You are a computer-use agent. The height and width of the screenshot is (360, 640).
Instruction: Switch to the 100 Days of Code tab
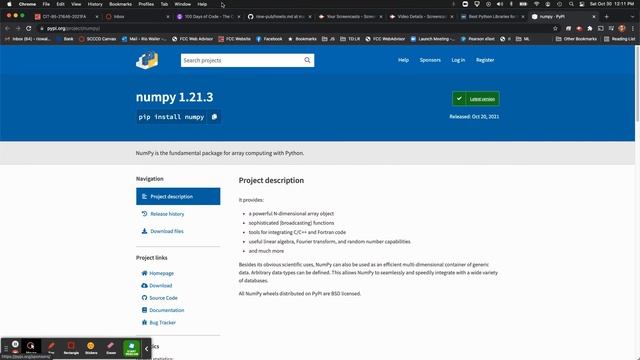pyautogui.click(x=208, y=16)
